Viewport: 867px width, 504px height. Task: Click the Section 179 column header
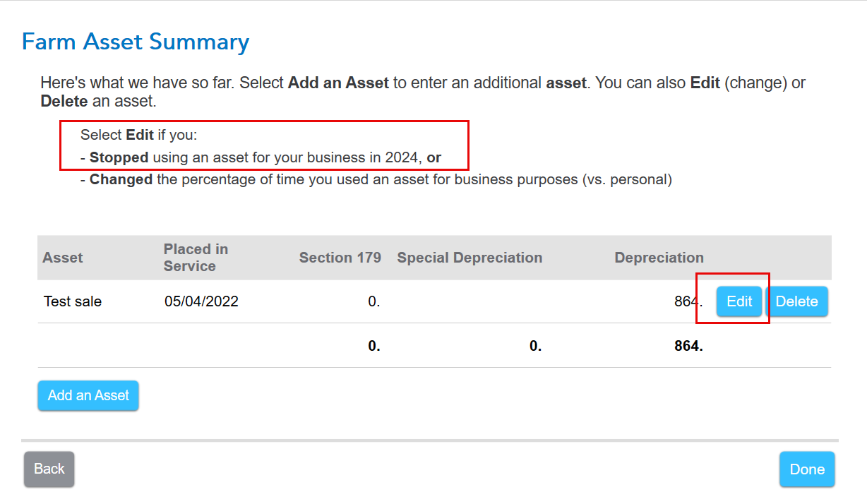pos(340,258)
